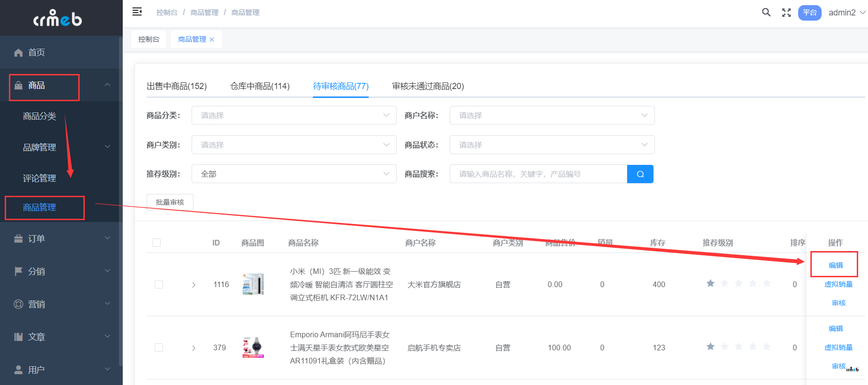Set first star rating for product 1116
The height and width of the screenshot is (385, 868).
(711, 283)
